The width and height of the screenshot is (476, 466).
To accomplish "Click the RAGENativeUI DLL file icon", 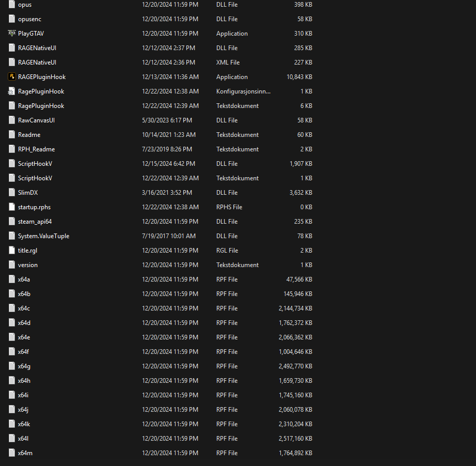I will (x=12, y=48).
